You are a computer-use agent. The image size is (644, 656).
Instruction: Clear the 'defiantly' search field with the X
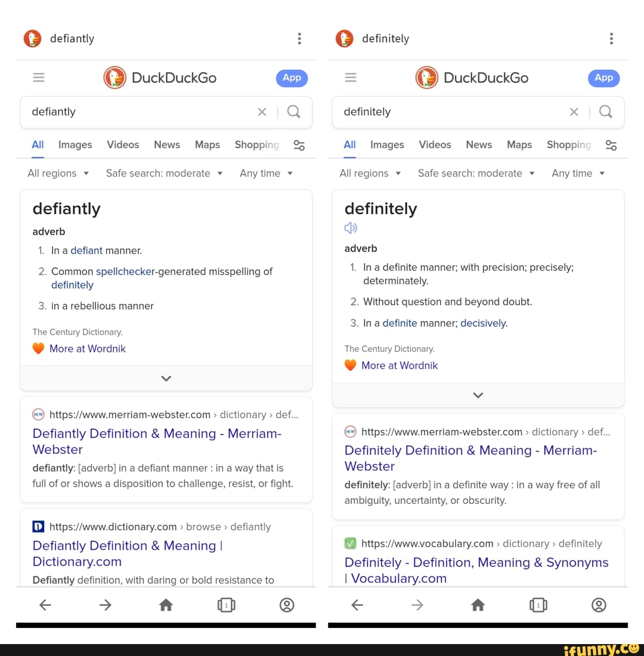(262, 112)
